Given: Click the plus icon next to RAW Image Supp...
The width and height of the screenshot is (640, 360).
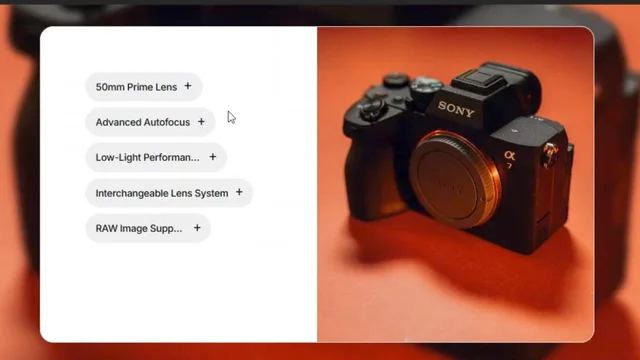Looking at the screenshot, I should click(x=197, y=228).
